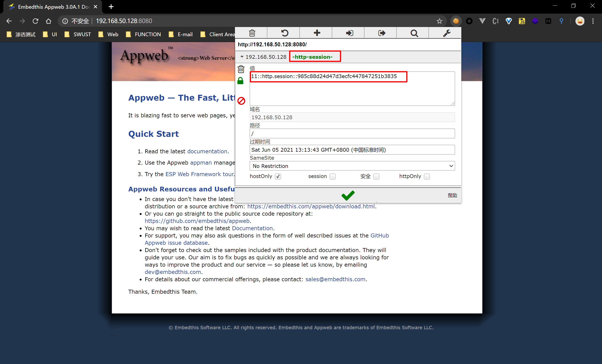Screen dimensions: 602x364
Task: Close the Embedthis Appweb tab
Action: pyautogui.click(x=95, y=7)
